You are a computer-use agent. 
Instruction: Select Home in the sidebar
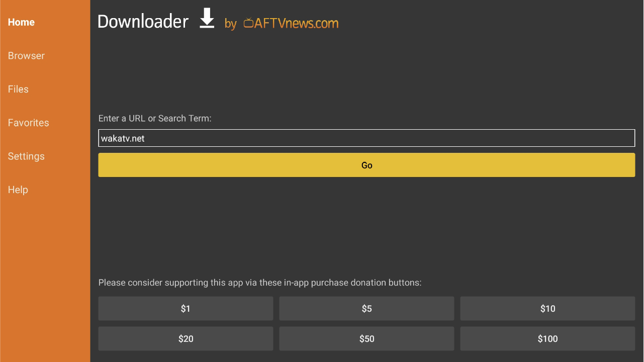pyautogui.click(x=21, y=22)
